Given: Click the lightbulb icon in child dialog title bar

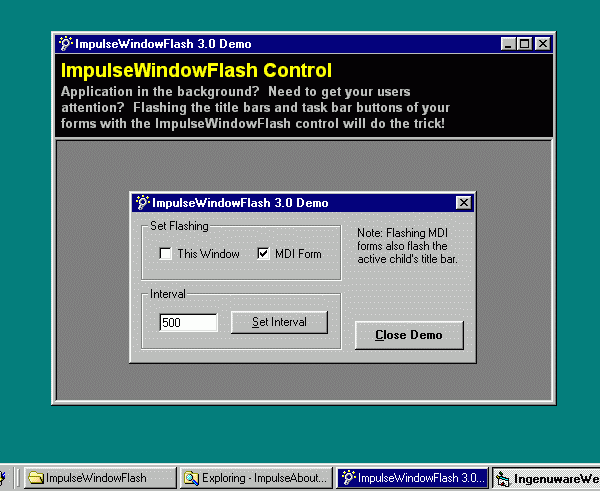Looking at the screenshot, I should pos(143,202).
